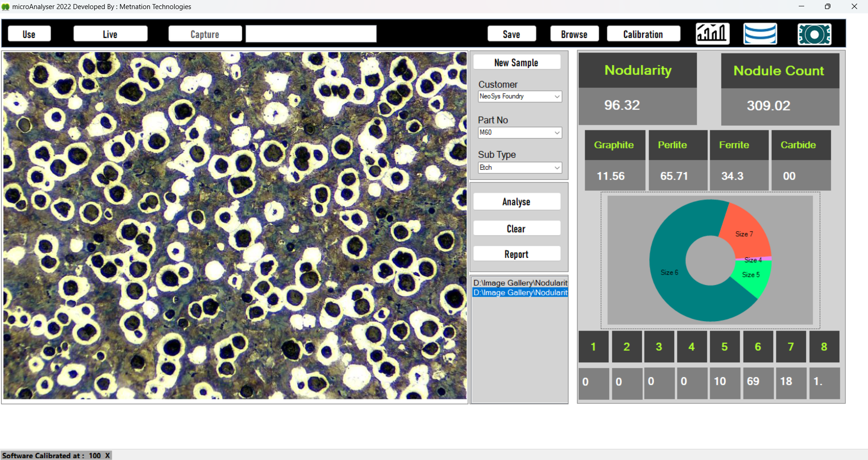Click the blue database stack icon
Viewport: 868px width, 460px height.
tap(760, 34)
